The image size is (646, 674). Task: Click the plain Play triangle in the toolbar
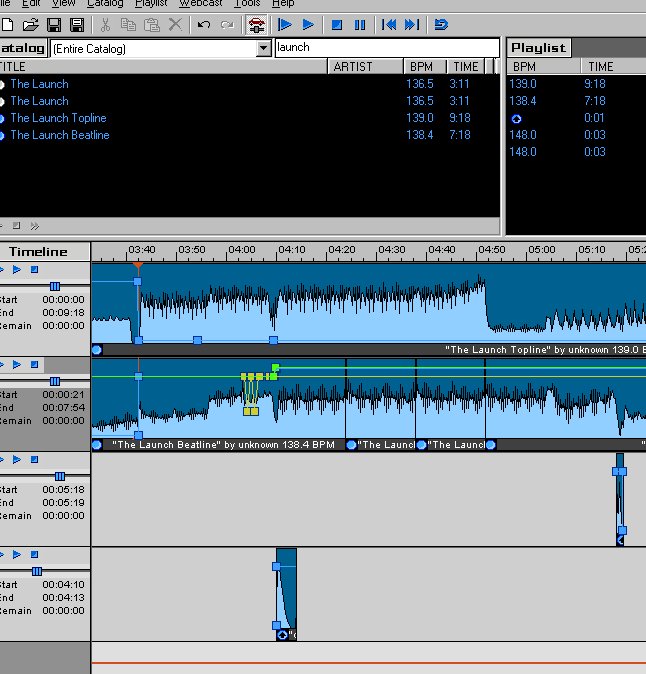pos(308,25)
